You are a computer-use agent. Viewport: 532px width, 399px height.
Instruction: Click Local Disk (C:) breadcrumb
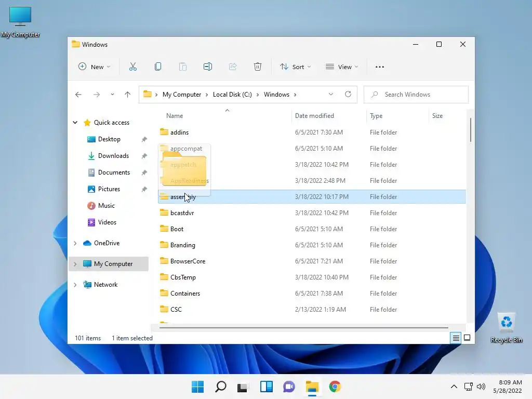[232, 95]
